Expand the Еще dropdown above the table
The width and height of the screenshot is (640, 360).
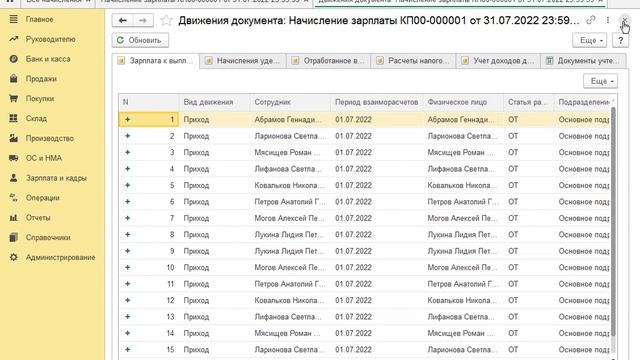coord(600,81)
